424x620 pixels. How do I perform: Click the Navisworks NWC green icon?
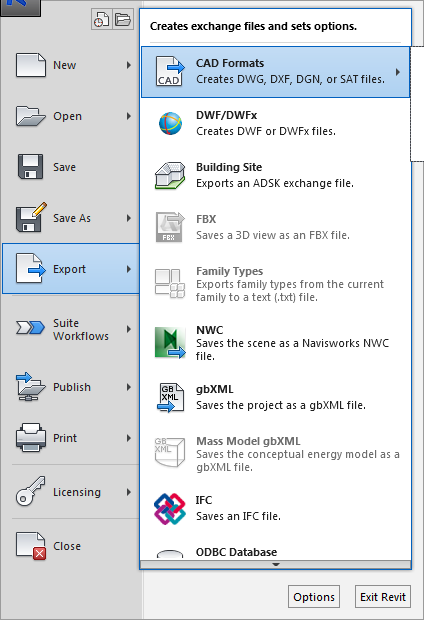tap(170, 342)
